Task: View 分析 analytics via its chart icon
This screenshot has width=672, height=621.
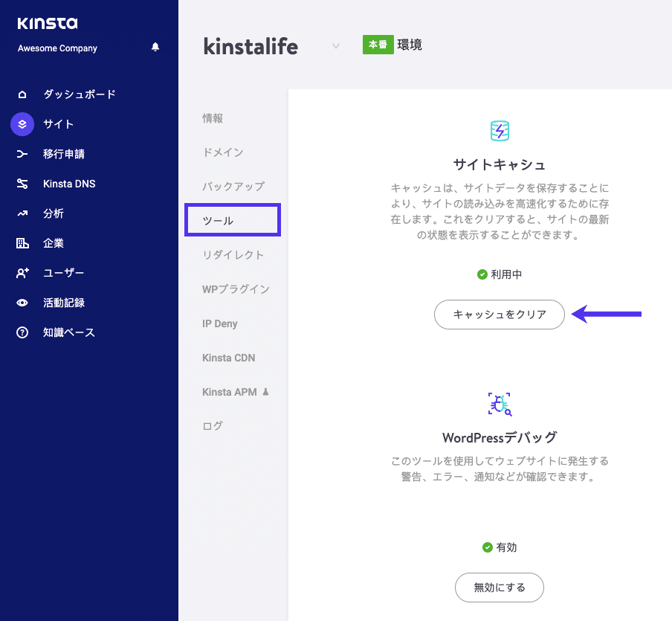Action: (x=22, y=213)
